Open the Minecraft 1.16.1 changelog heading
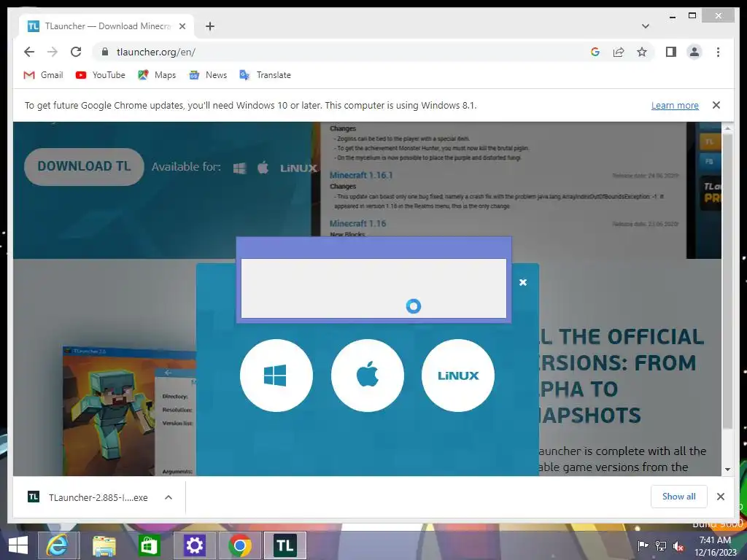The width and height of the screenshot is (747, 560). pos(361,175)
